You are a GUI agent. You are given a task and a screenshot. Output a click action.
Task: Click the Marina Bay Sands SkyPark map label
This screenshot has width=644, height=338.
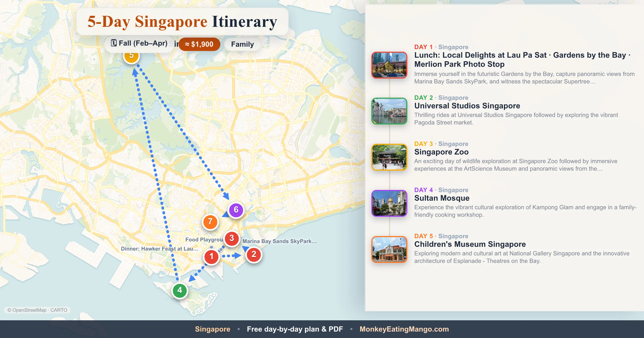280,241
